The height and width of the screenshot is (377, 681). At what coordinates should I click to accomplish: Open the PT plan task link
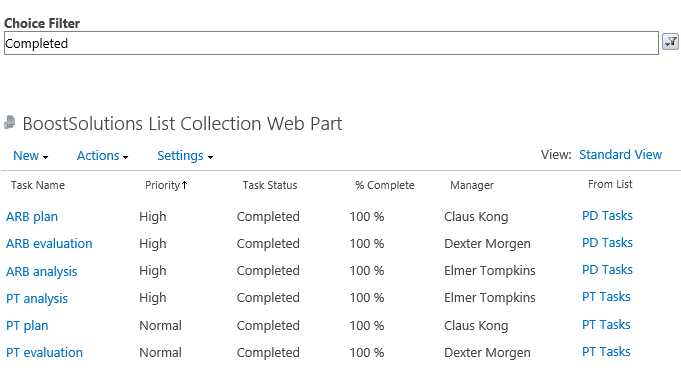point(27,325)
